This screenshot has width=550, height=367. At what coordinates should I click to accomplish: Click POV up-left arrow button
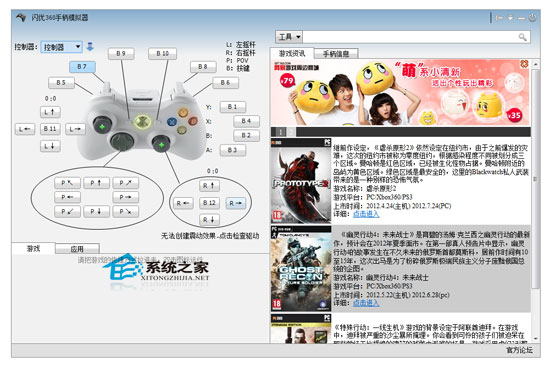pos(67,183)
